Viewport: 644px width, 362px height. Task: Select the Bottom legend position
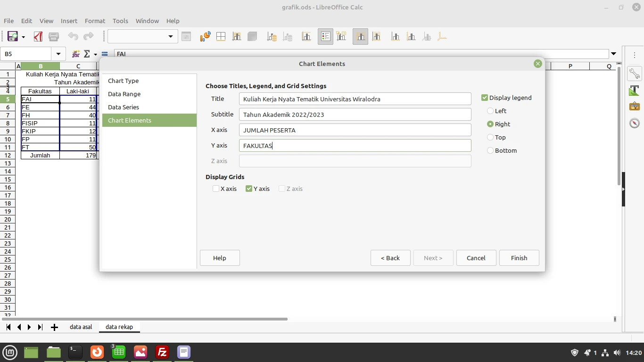tap(490, 150)
